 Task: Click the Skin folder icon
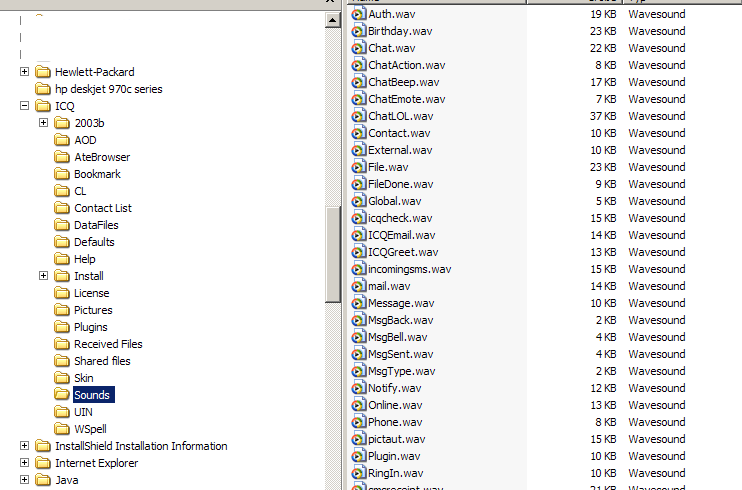click(62, 378)
